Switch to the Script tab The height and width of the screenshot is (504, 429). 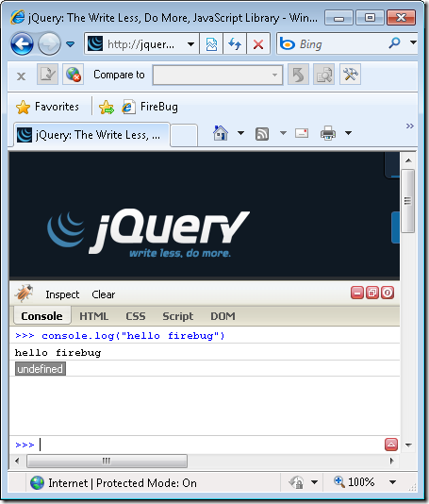(x=178, y=316)
